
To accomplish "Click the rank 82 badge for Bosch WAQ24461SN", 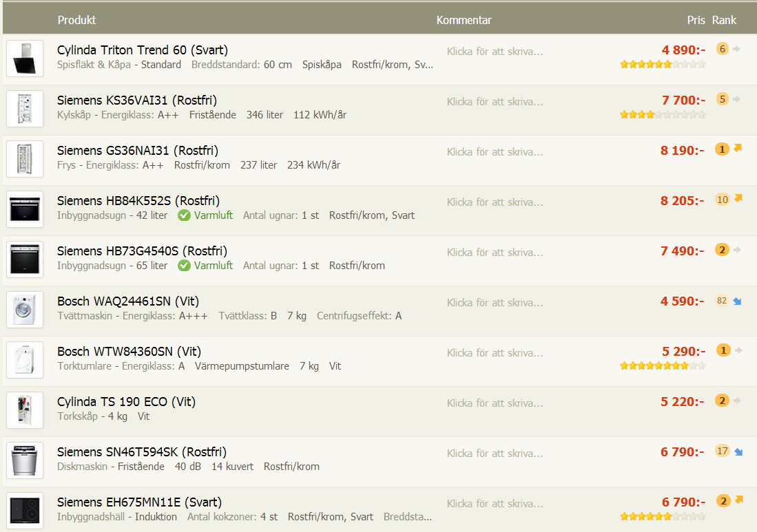I will coord(722,301).
